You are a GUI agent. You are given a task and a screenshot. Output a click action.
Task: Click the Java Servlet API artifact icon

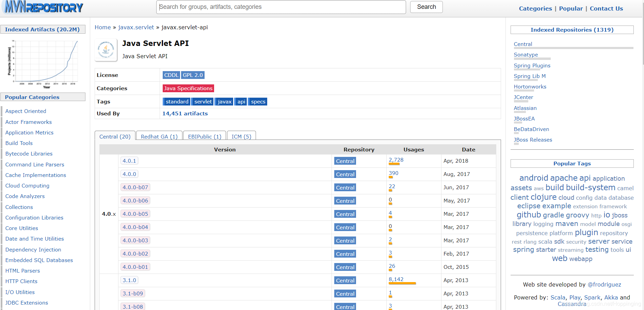tap(106, 50)
